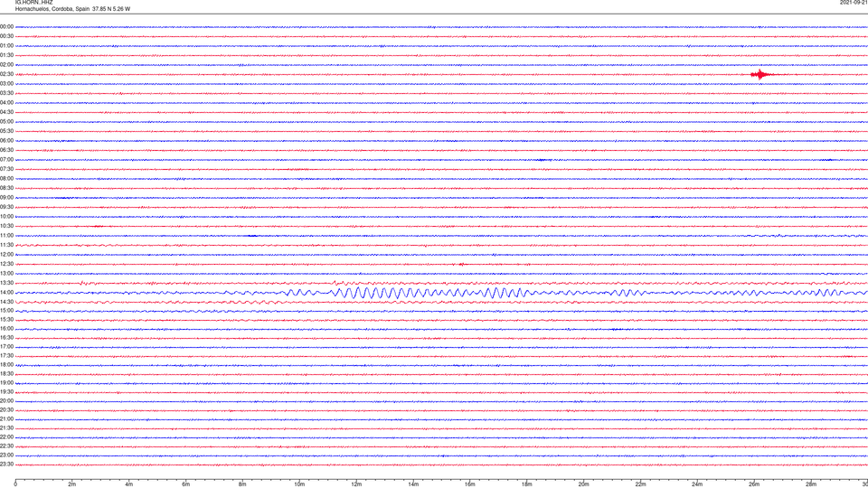The height and width of the screenshot is (488, 868).
Task: Click the 08:00 row time label
Action: coord(6,179)
